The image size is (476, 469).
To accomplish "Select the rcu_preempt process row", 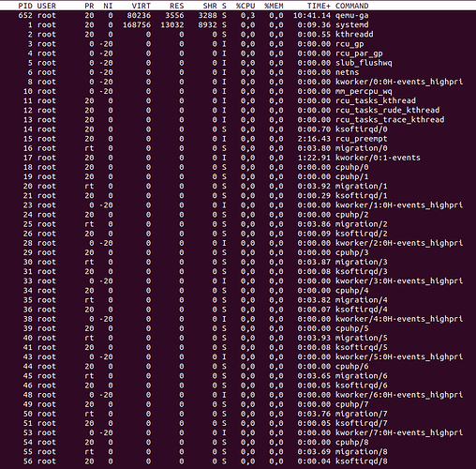I will [x=238, y=139].
